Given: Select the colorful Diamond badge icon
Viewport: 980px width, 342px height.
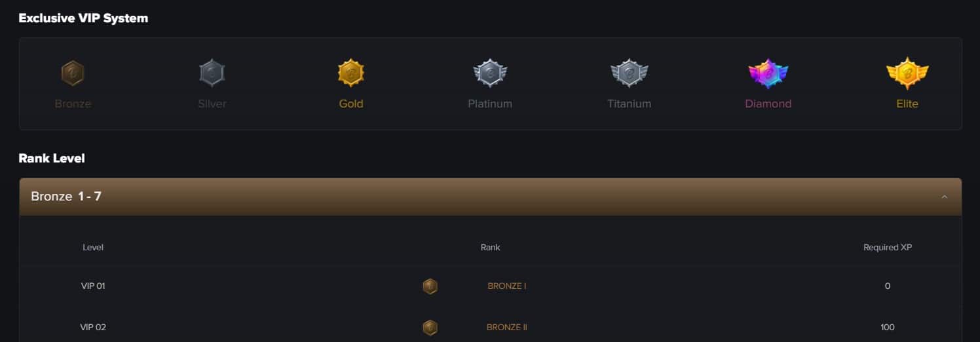Looking at the screenshot, I should coord(768,73).
